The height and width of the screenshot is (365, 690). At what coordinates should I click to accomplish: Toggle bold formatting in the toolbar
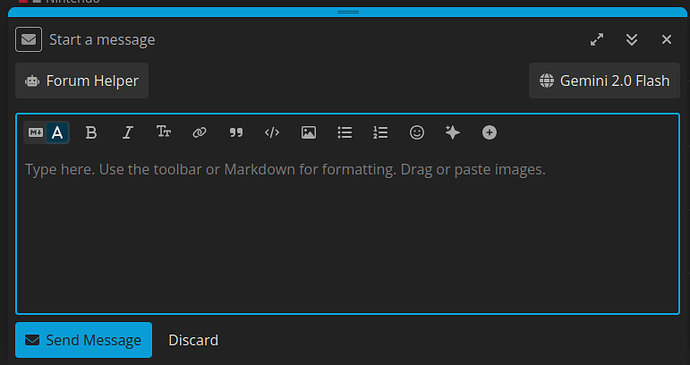coord(91,133)
